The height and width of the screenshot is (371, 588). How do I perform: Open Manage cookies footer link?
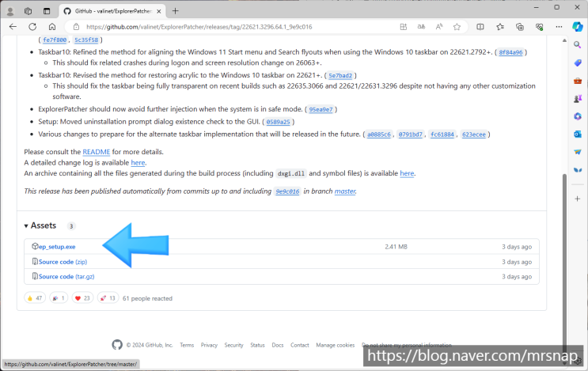click(x=335, y=345)
